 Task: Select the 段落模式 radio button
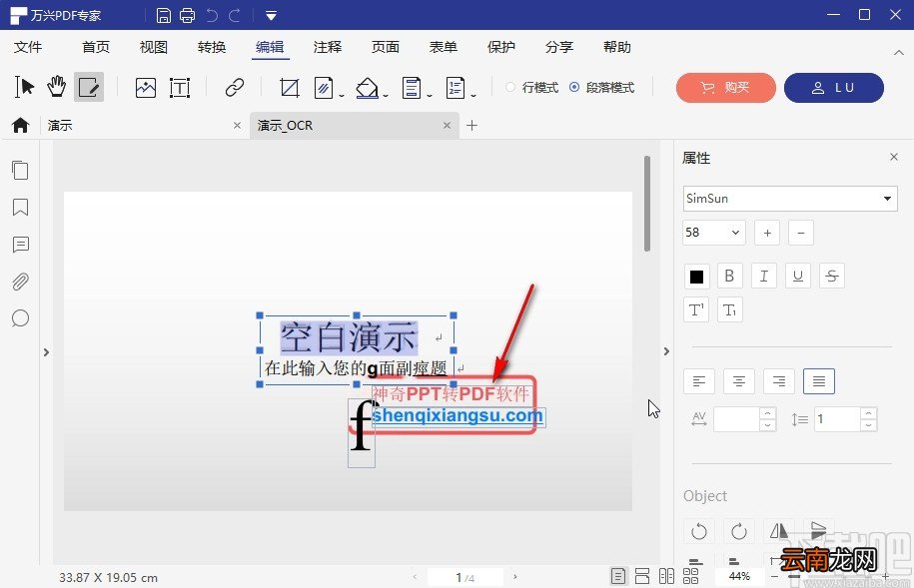(574, 88)
